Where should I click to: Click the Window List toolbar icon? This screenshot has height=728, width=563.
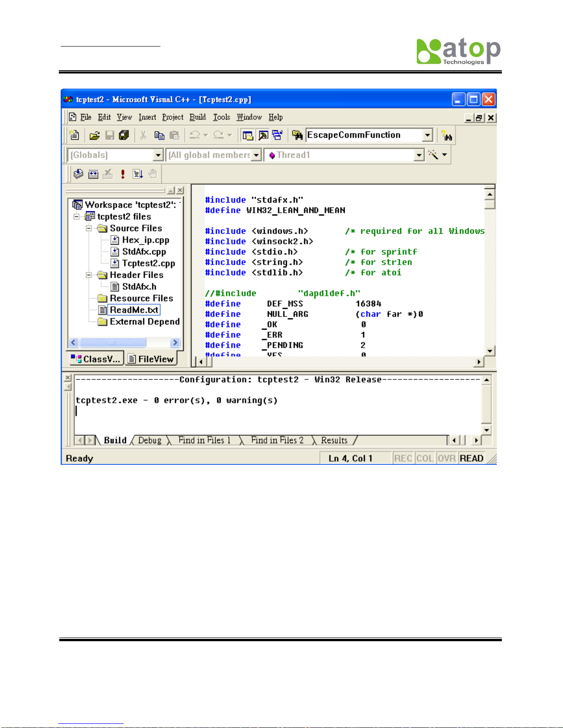click(x=277, y=135)
